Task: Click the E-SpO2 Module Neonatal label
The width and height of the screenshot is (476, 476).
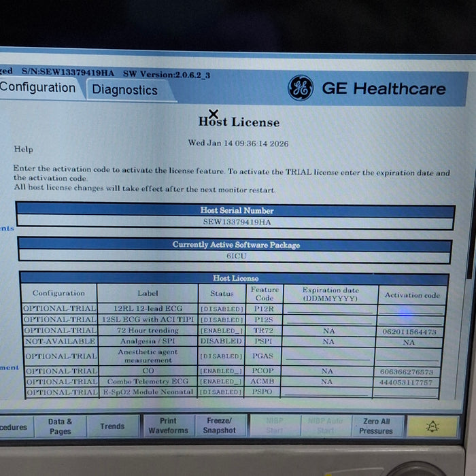Action: pyautogui.click(x=148, y=392)
